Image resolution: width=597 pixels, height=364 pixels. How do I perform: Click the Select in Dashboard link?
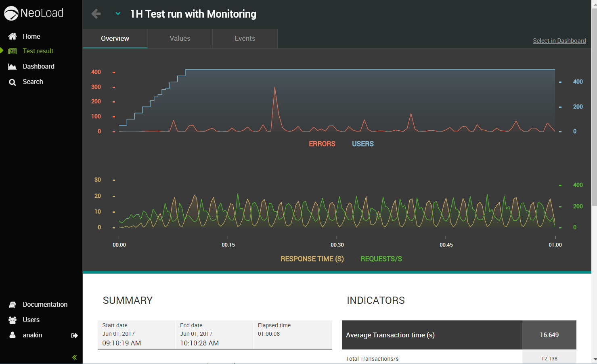point(559,41)
